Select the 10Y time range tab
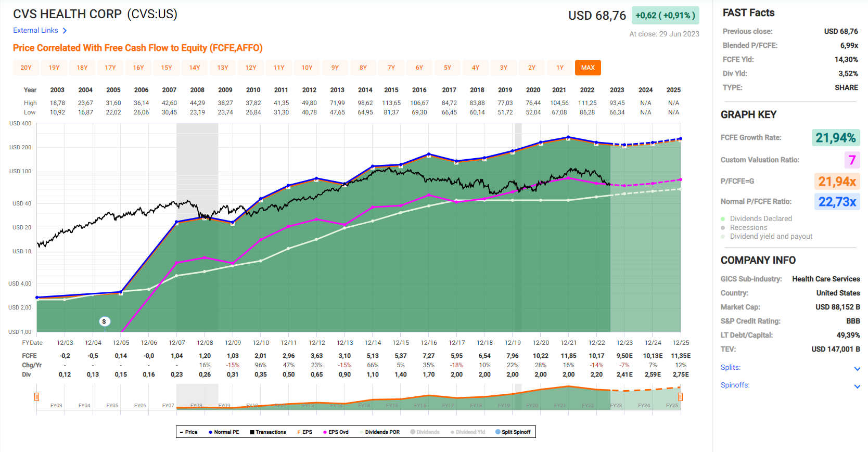This screenshot has height=452, width=868. click(x=307, y=68)
